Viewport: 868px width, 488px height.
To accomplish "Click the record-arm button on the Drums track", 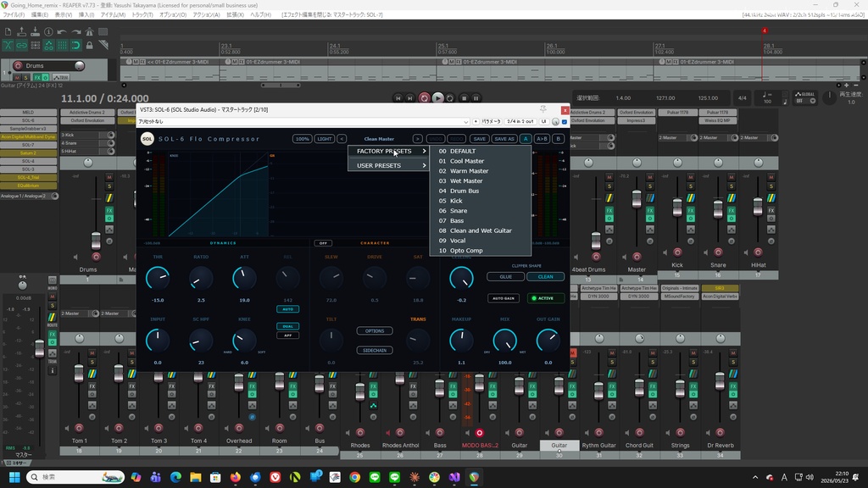I will [x=18, y=65].
